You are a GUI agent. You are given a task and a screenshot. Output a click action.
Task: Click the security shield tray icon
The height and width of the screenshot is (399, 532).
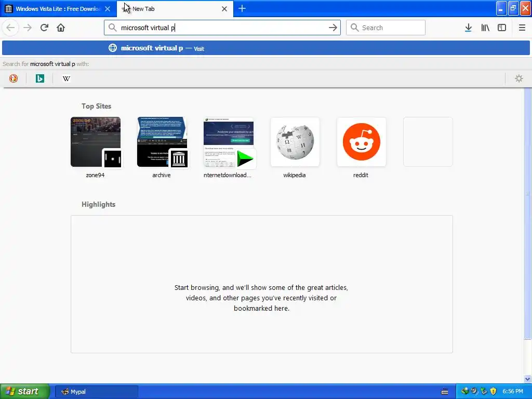(493, 391)
